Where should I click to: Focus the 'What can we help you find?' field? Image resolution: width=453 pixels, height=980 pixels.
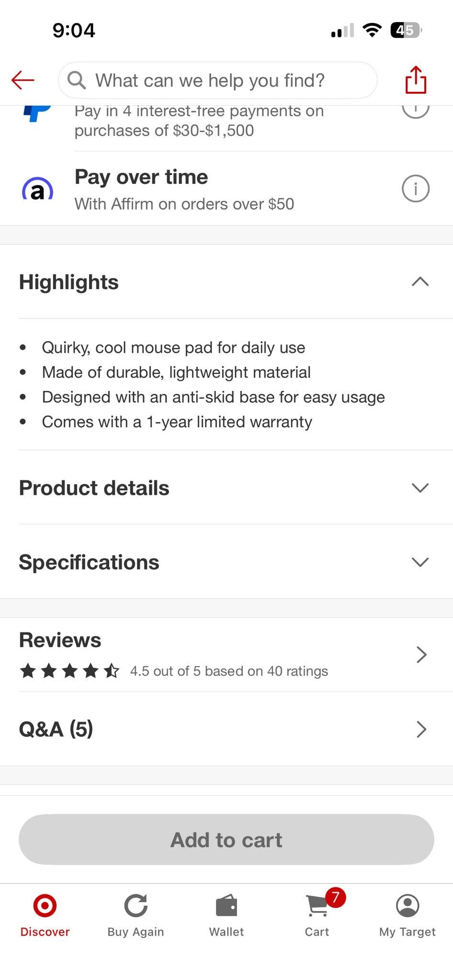pos(217,80)
